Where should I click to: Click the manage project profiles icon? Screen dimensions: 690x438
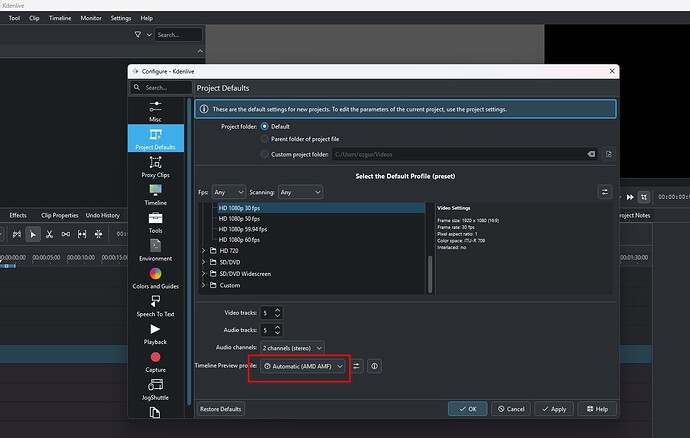click(605, 192)
